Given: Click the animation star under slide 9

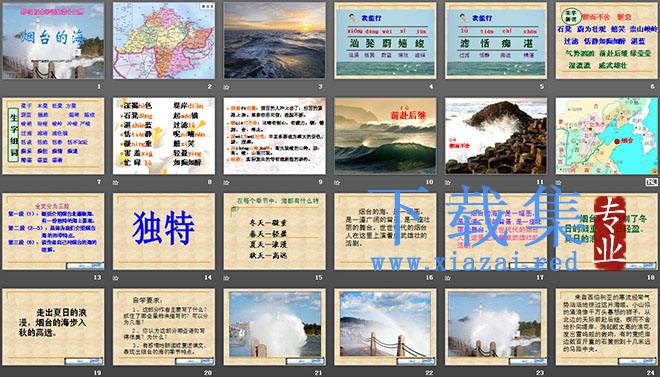Looking at the screenshot, I should (227, 183).
